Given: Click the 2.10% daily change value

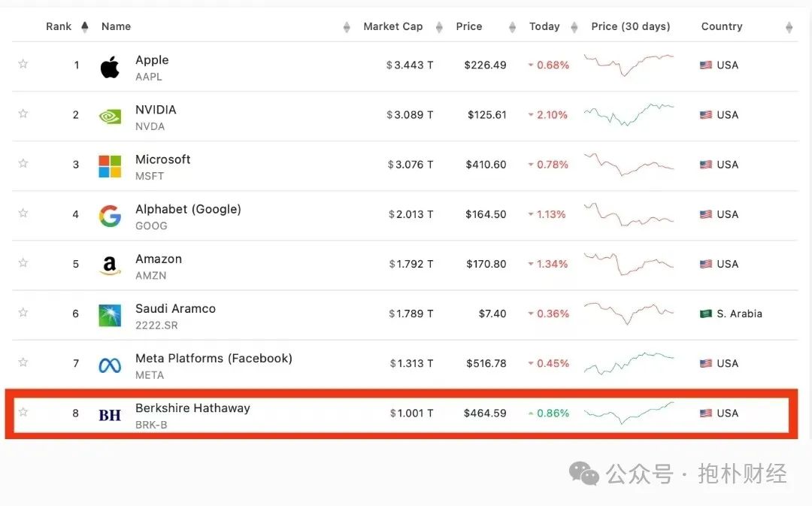Looking at the screenshot, I should point(552,115).
